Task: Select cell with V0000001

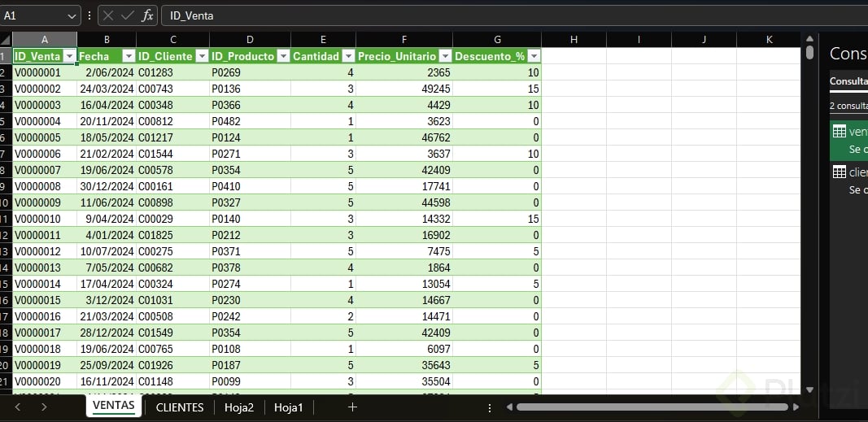Action: pyautogui.click(x=44, y=72)
